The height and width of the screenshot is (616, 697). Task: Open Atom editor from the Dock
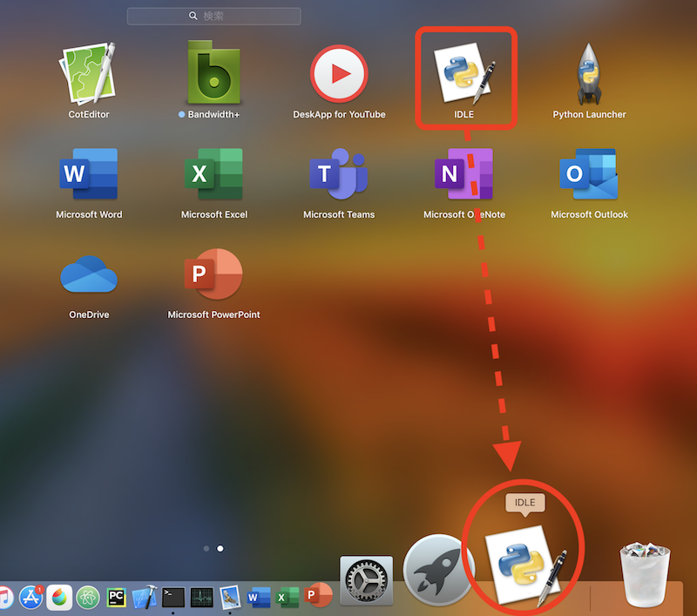(88, 597)
